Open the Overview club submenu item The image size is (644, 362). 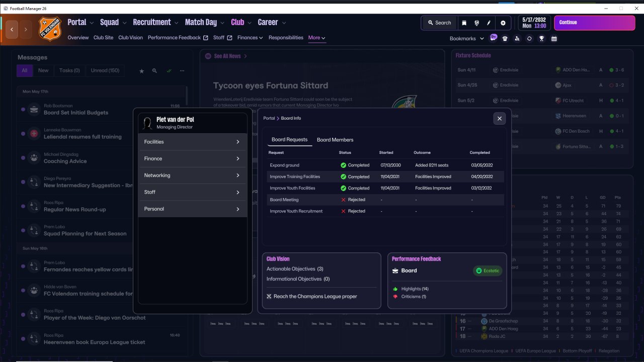click(78, 38)
